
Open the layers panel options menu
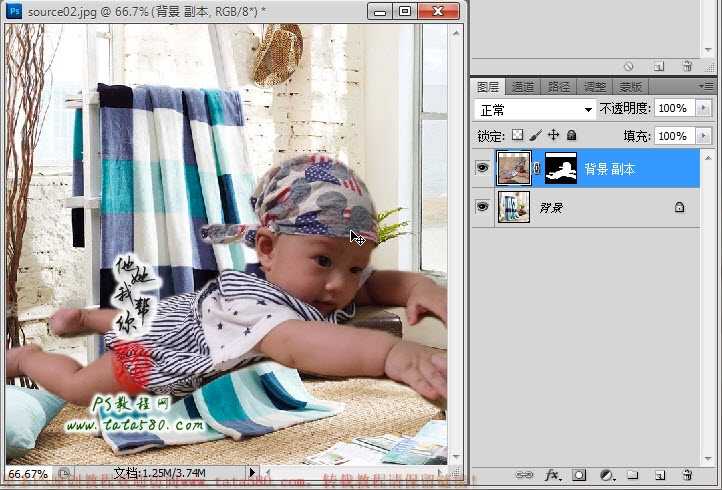706,86
